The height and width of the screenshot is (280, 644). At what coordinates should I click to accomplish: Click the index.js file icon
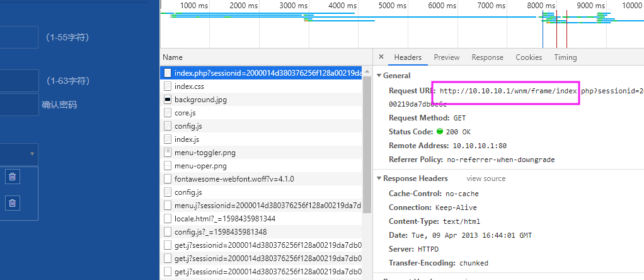coord(167,139)
